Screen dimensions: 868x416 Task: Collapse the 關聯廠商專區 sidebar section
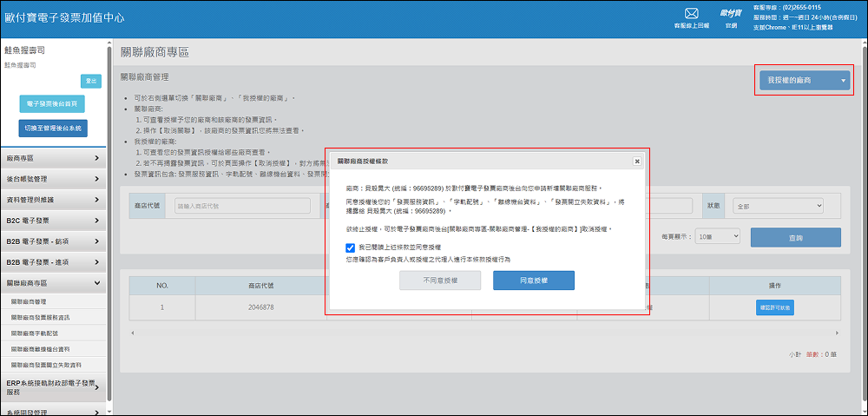54,282
